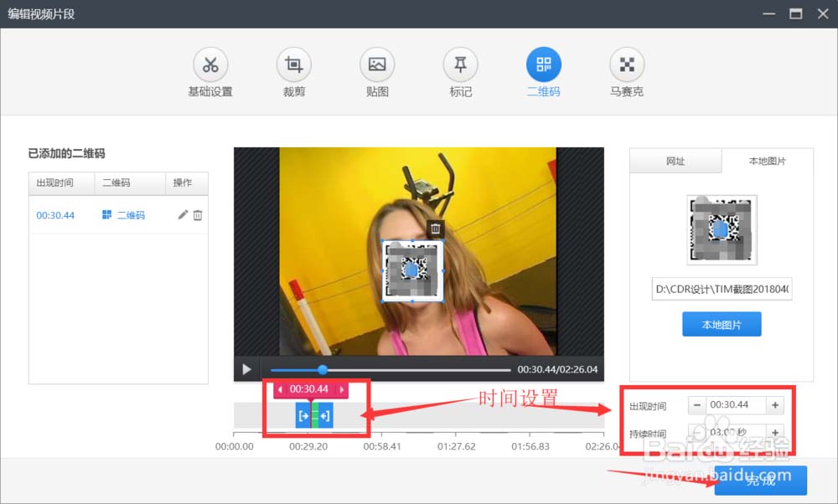Step timeline marker back with left arrow

click(280, 390)
